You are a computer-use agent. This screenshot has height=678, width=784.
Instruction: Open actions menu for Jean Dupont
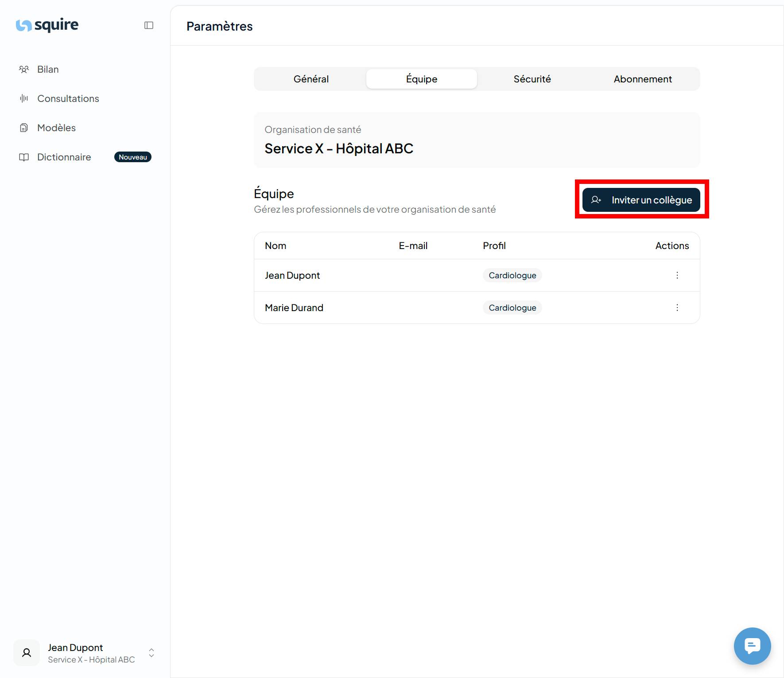(677, 275)
